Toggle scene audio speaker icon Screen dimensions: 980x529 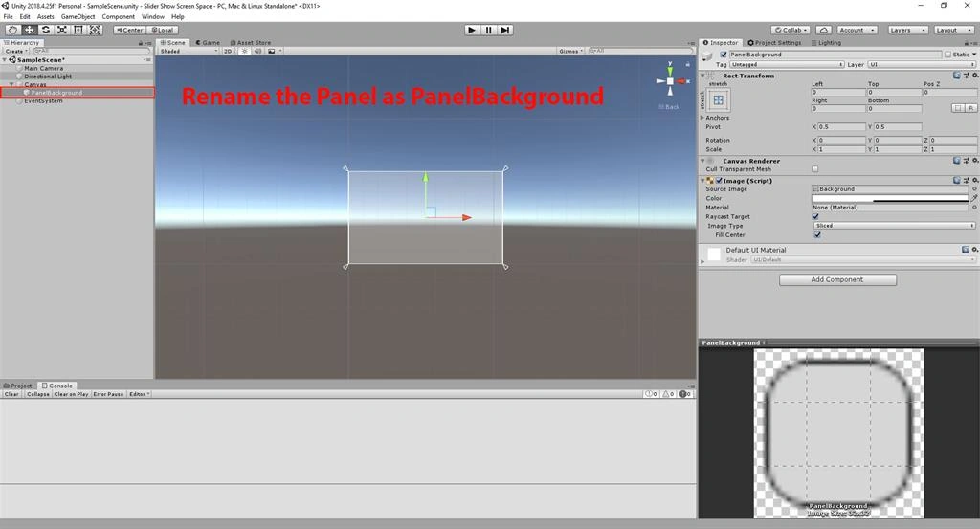pos(257,52)
